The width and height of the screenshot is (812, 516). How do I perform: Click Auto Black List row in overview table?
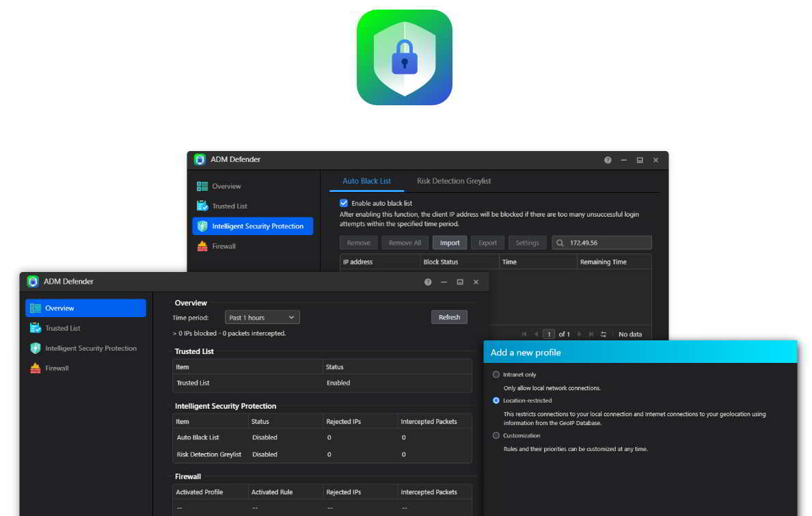(322, 437)
